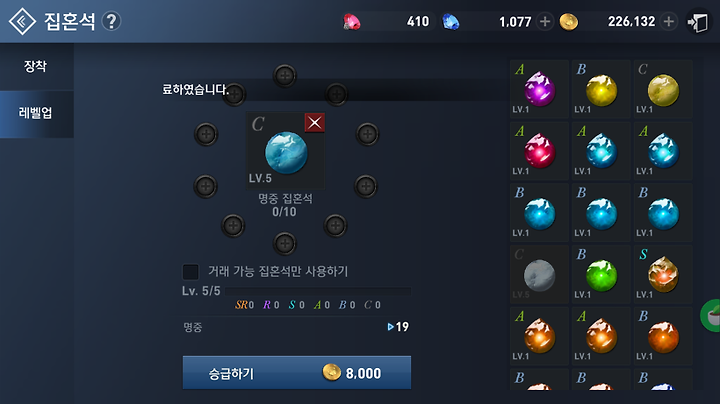Select the S-grade soul stone
This screenshot has width=720, height=404.
click(663, 274)
